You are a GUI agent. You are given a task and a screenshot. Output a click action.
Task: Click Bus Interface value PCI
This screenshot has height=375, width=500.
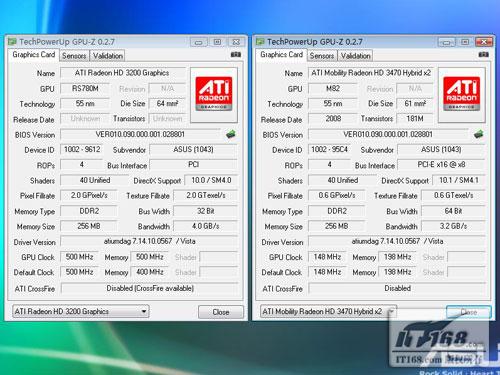click(194, 165)
